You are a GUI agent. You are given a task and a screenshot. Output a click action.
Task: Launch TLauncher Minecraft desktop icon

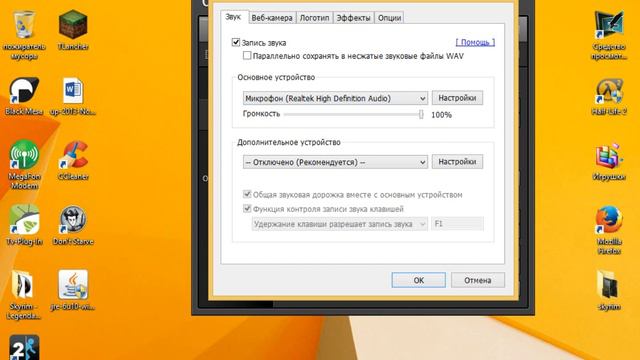73,30
